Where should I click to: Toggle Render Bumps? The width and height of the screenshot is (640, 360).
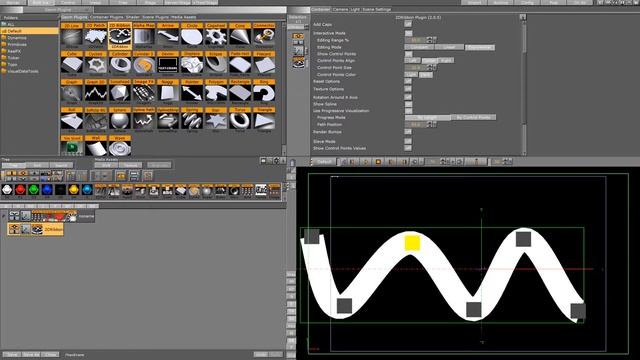(408, 132)
